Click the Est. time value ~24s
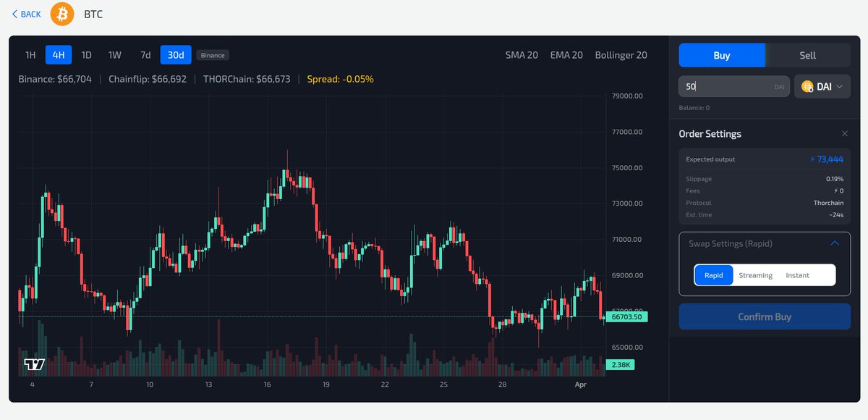Viewport: 868px width, 420px height. pos(836,215)
